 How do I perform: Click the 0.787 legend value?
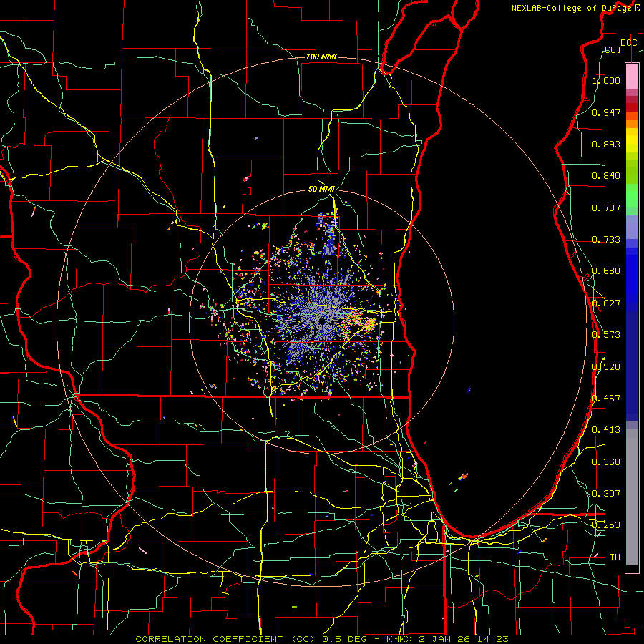click(606, 208)
